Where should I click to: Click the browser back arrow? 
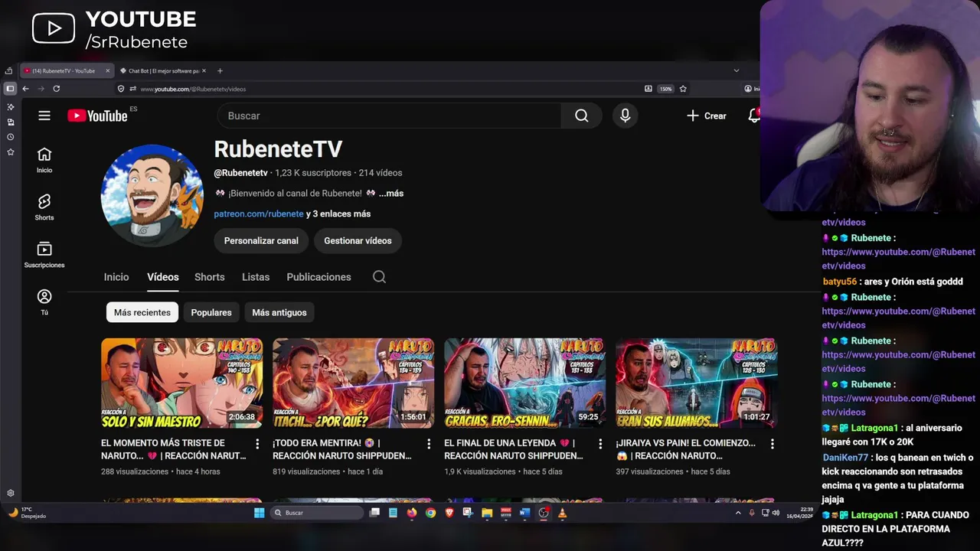pos(25,89)
